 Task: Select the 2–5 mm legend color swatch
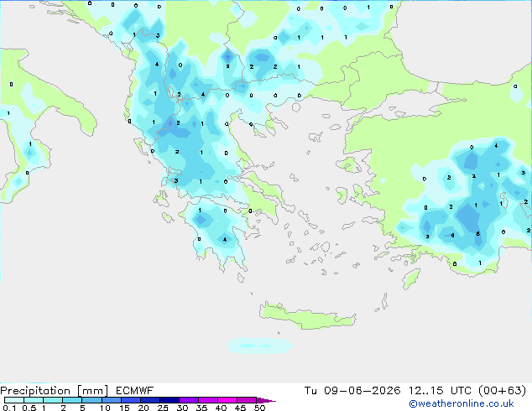coord(72,400)
